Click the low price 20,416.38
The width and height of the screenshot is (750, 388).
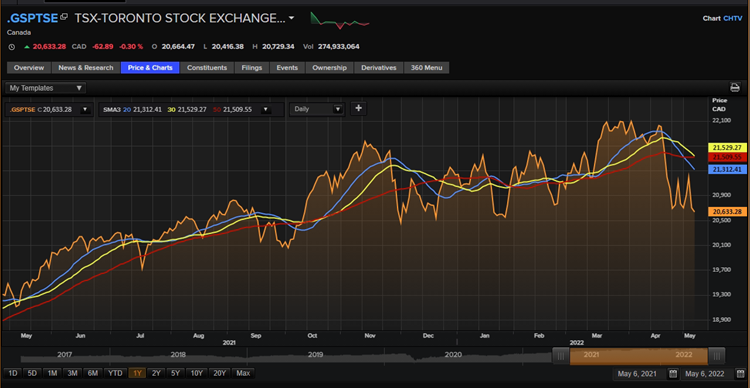(x=228, y=47)
